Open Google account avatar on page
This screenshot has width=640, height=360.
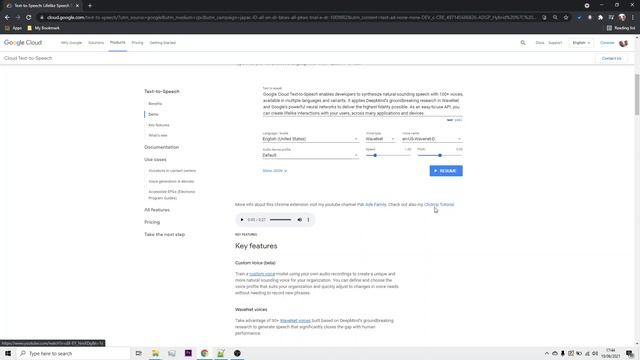[x=624, y=43]
